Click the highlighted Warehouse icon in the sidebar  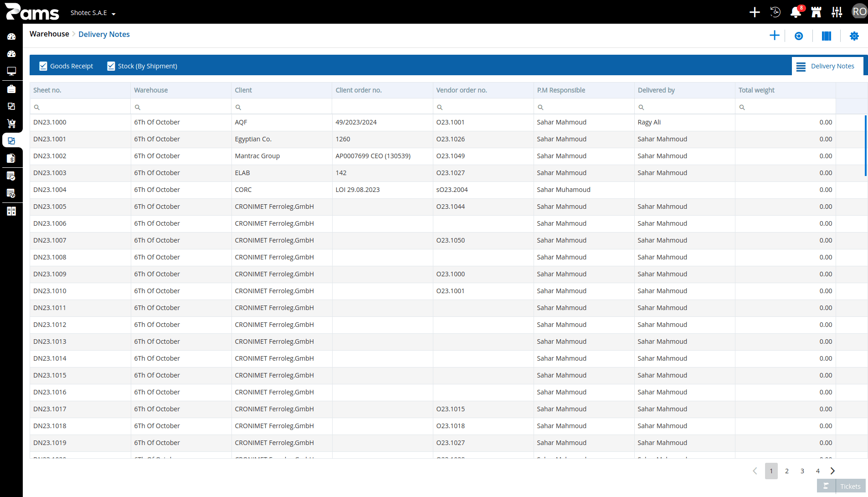[11, 141]
